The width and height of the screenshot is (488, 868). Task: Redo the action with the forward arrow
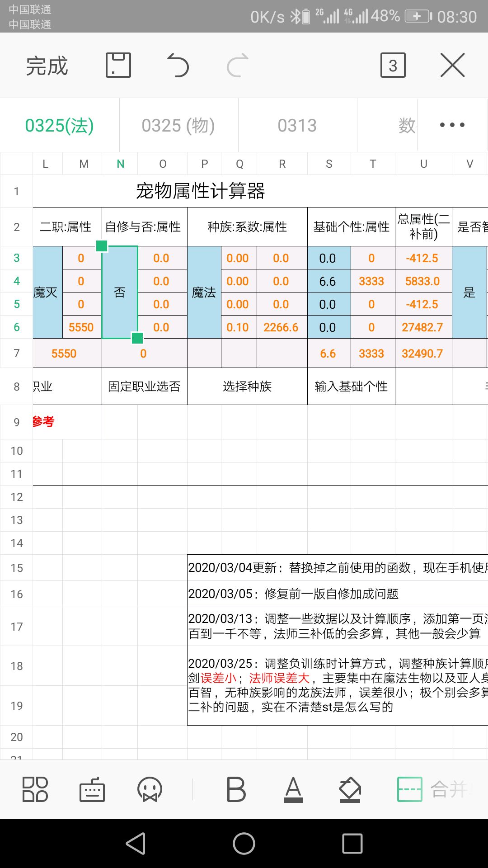tap(238, 65)
